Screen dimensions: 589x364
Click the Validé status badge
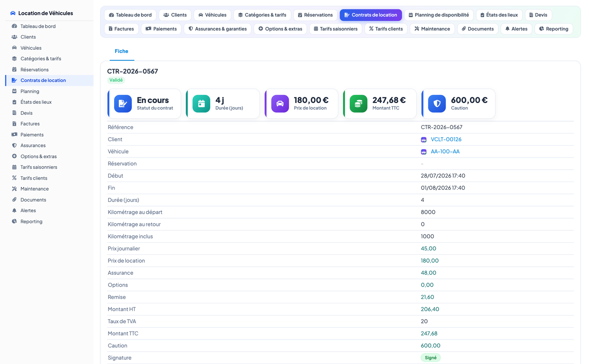tap(116, 80)
